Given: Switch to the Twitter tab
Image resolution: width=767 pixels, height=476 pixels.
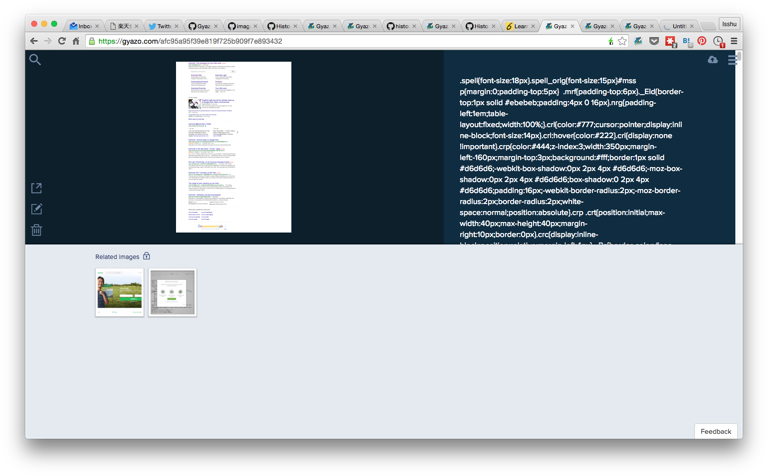Looking at the screenshot, I should click(x=160, y=26).
